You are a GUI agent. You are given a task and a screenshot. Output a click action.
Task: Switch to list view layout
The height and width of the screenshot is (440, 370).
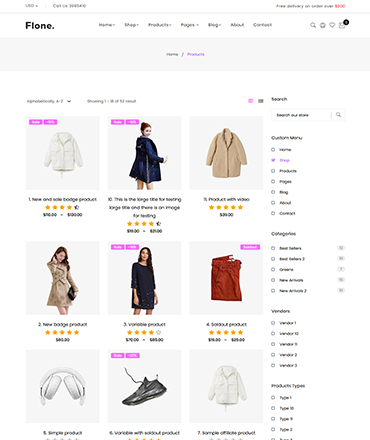(261, 101)
